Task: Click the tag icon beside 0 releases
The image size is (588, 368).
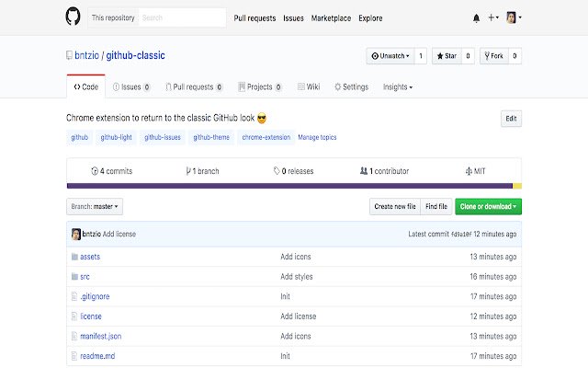Action: pos(277,171)
